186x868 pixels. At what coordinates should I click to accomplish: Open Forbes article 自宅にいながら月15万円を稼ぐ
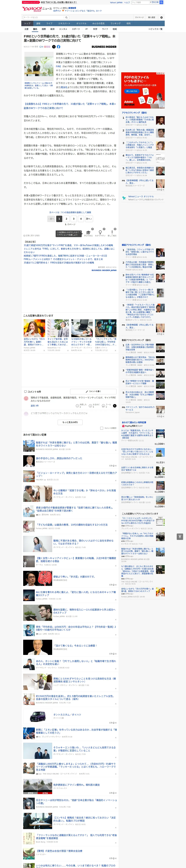point(34,342)
